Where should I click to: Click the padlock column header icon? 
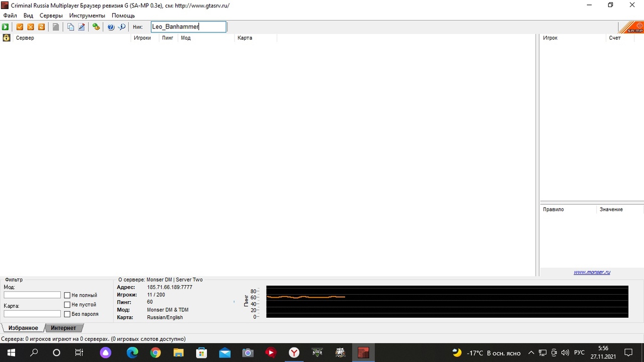point(7,38)
